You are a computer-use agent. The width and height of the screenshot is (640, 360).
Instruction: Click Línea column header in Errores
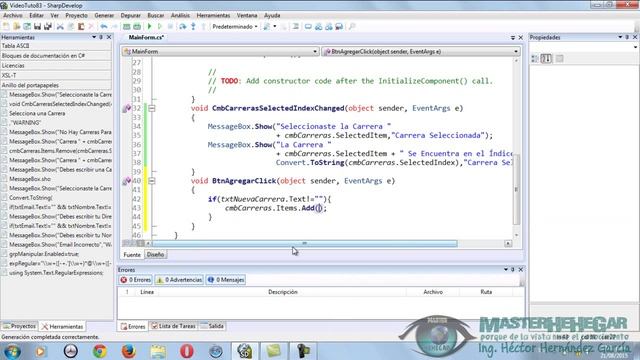147,292
